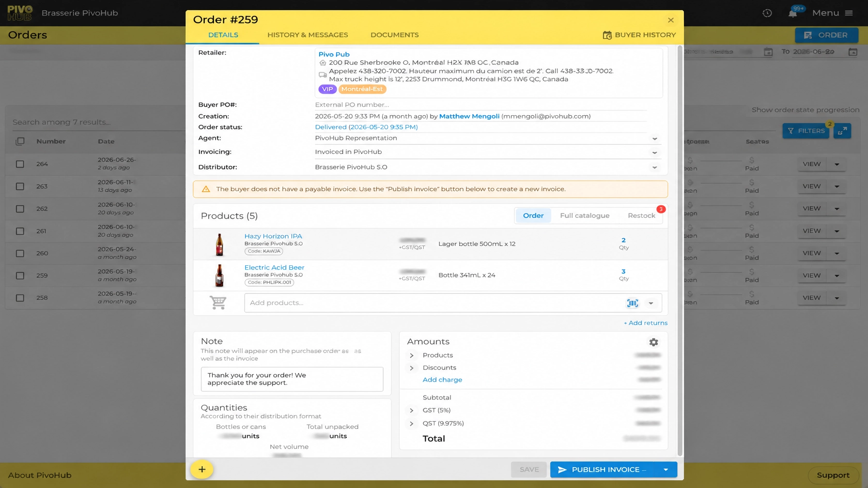Click Hazy Horizon IPA bottle thumbnail

click(219, 244)
